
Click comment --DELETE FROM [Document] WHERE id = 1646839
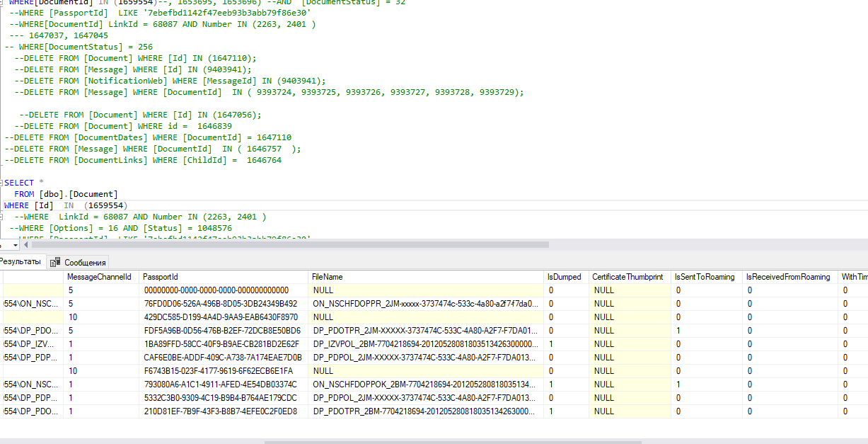pyautogui.click(x=122, y=126)
